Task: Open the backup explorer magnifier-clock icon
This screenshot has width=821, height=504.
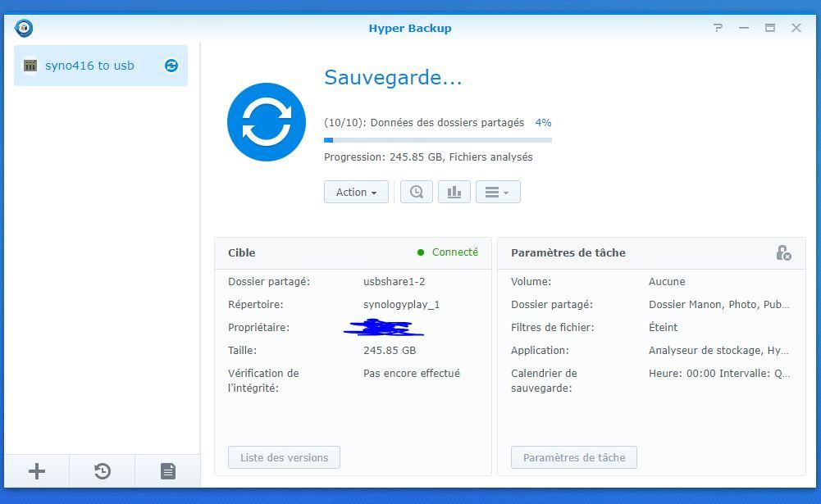Action: pos(417,192)
